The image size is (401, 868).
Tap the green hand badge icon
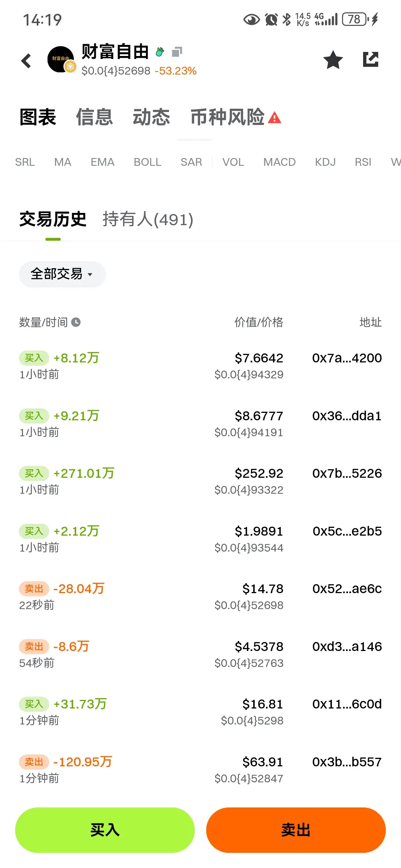pos(160,52)
